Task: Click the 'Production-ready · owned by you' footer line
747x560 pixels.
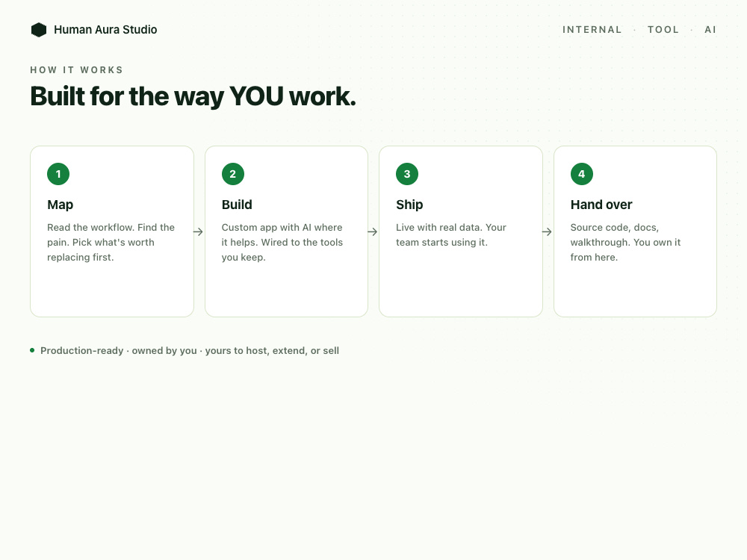Action: (x=190, y=351)
